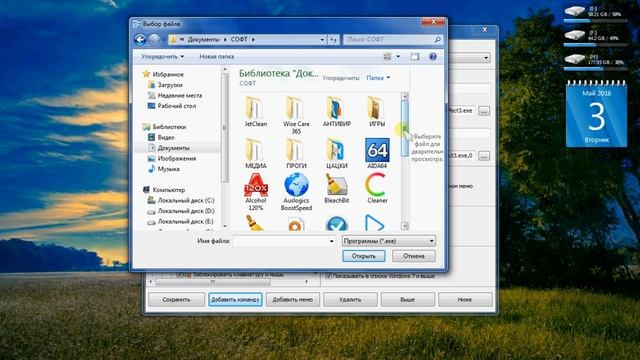Open Локальный диск (C:)
Screen dimensions: 640x360
[181, 200]
